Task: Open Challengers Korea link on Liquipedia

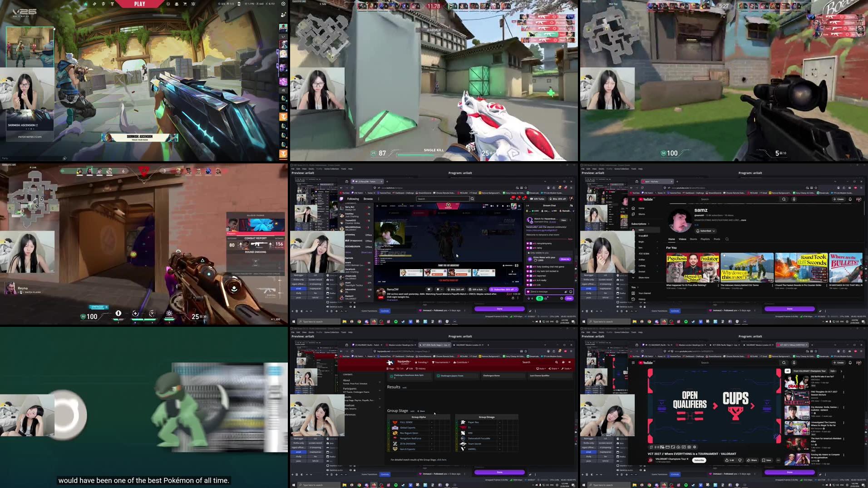Action: tap(491, 375)
